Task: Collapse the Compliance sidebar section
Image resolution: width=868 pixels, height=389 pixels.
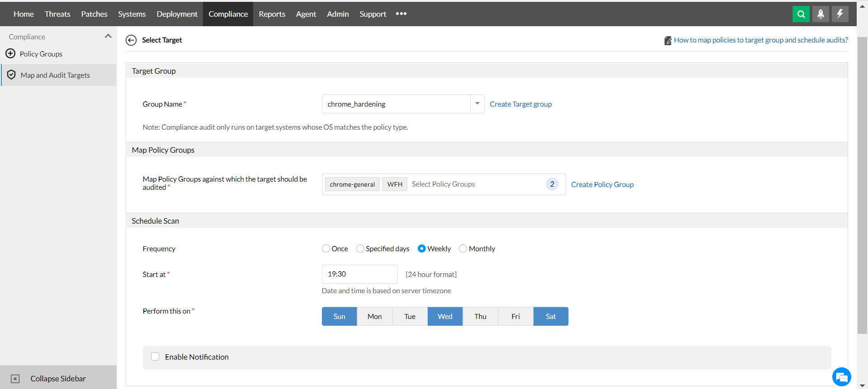Action: pyautogui.click(x=108, y=36)
